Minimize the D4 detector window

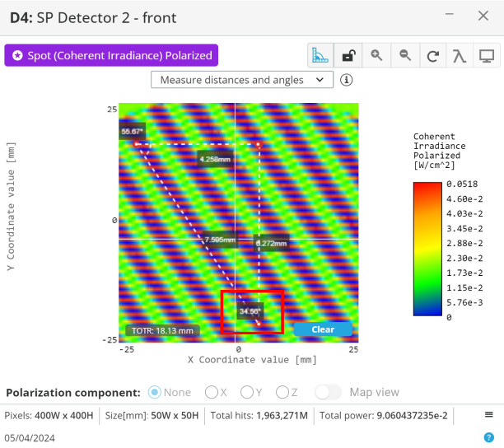point(450,14)
